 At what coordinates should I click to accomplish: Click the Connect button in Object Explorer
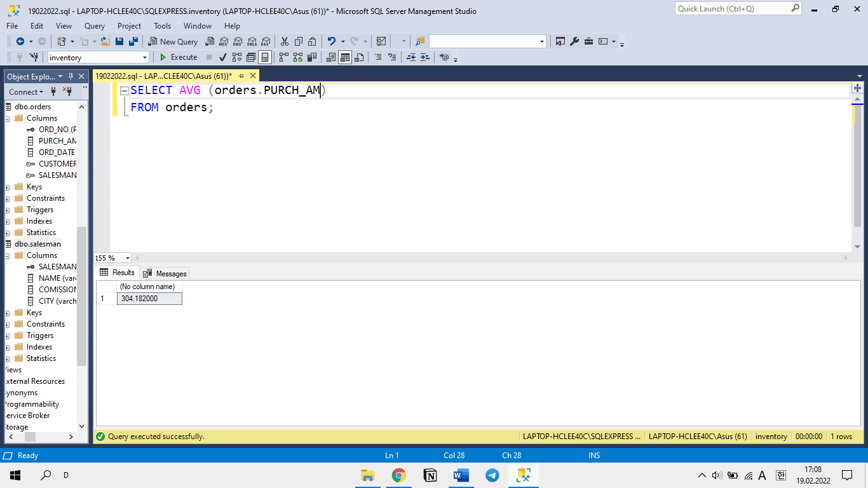click(x=26, y=91)
